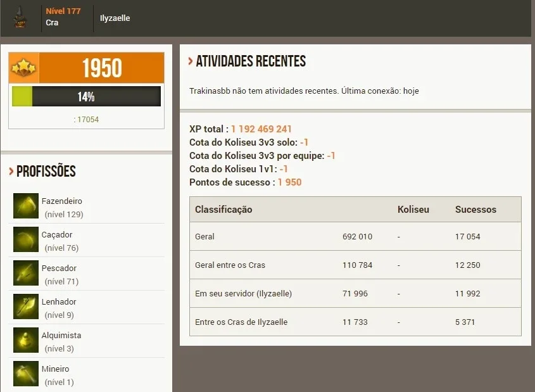
Task: Select the Geral ranking row label
Action: coord(205,236)
